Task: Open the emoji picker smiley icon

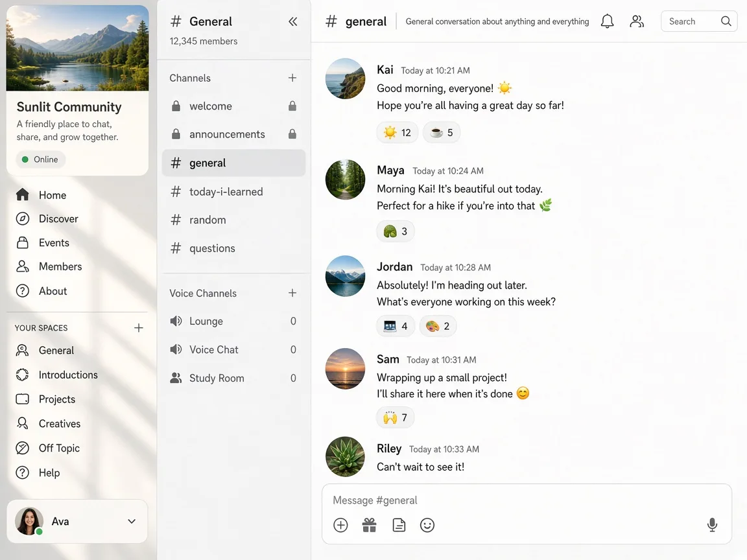Action: (x=427, y=525)
